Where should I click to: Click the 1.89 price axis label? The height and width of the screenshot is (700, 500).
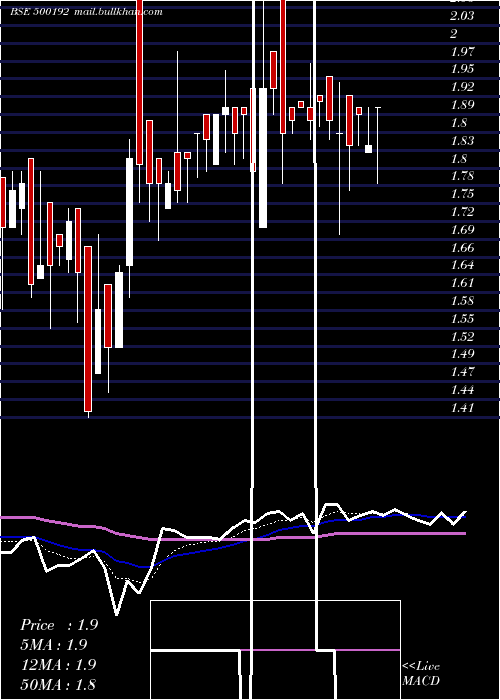tap(462, 105)
